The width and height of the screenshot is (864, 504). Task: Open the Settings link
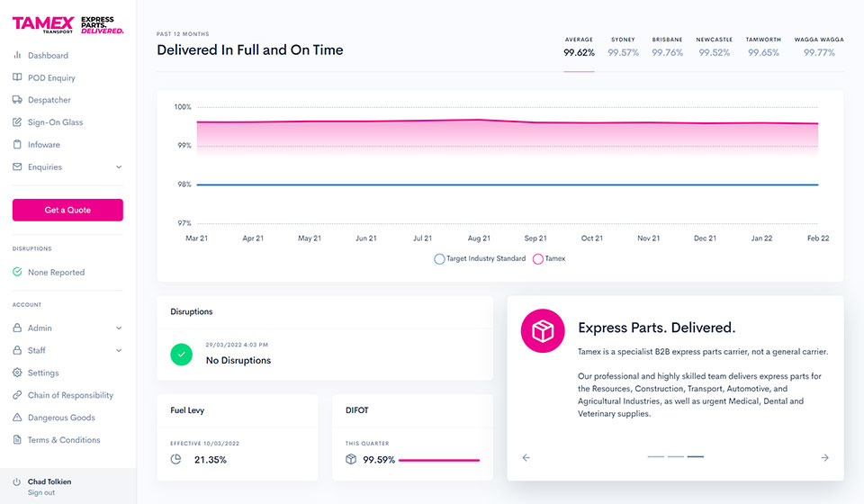[43, 373]
